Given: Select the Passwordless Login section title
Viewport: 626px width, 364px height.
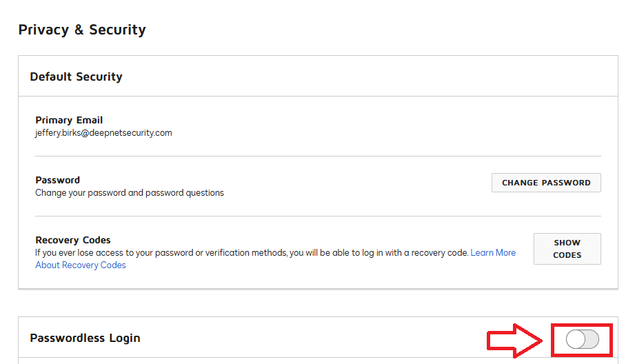Looking at the screenshot, I should click(85, 338).
